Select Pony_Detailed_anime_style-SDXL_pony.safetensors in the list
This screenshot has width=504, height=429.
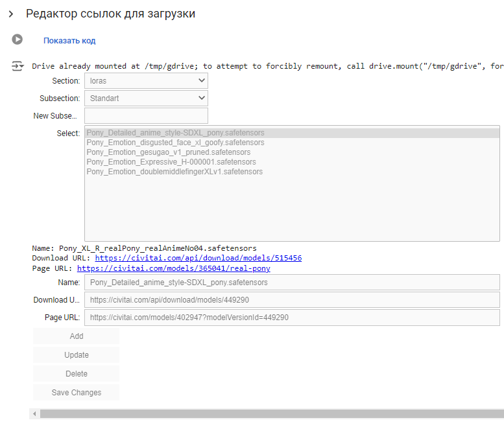[292, 133]
